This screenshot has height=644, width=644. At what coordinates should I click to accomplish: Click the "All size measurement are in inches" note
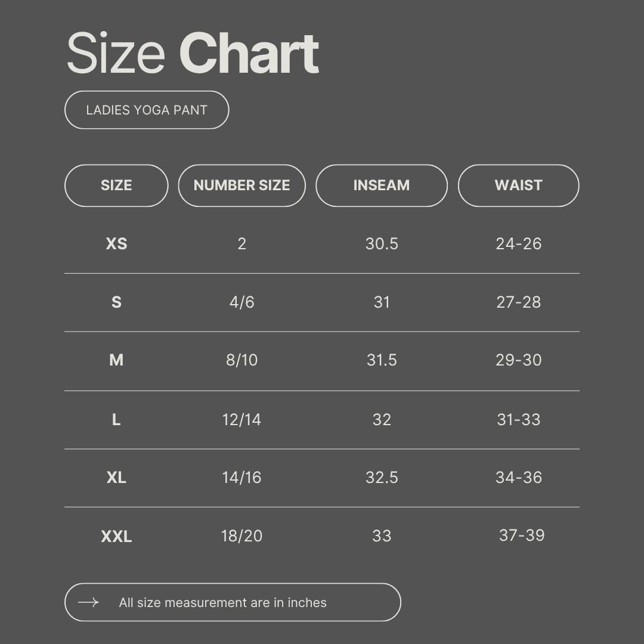click(x=222, y=602)
